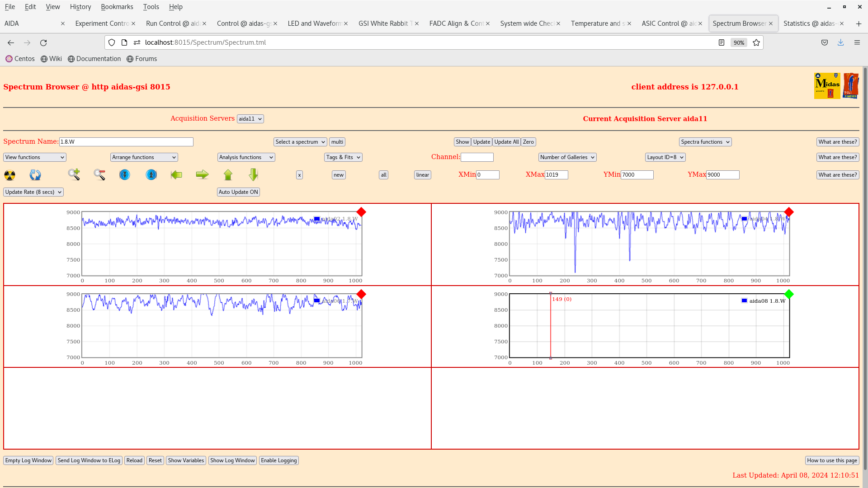Click the Zero button
868x488 pixels.
coord(528,142)
